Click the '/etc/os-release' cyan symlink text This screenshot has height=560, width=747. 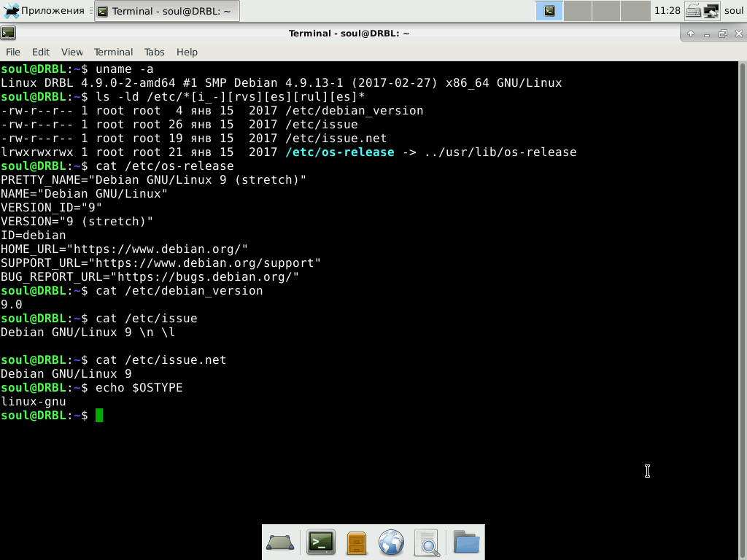coord(340,152)
